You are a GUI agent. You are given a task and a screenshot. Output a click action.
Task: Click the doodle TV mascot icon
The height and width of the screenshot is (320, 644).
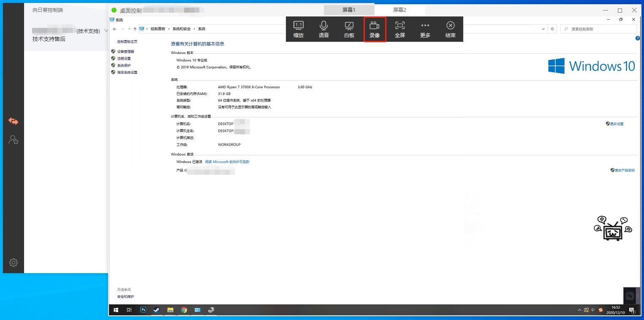point(613,228)
